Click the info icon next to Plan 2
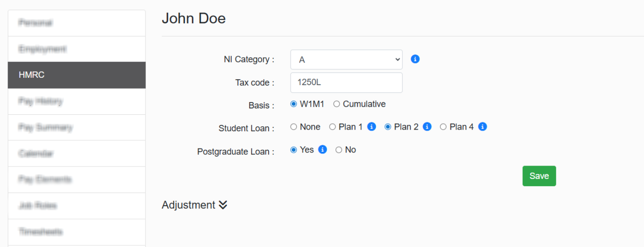This screenshot has height=247, width=644. pos(427,127)
